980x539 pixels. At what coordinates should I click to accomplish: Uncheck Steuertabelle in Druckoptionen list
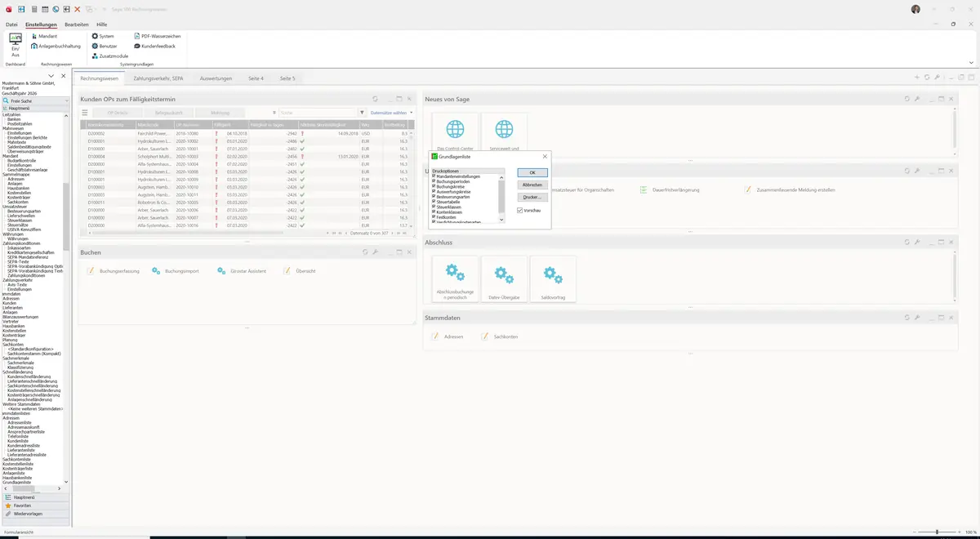(434, 202)
